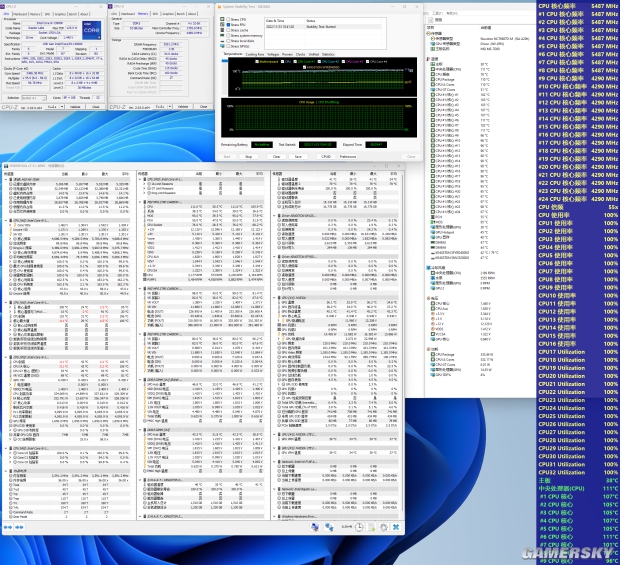620x565 pixels.
Task: Click blue graph selector bar beside temperature graph
Action: click(224, 60)
